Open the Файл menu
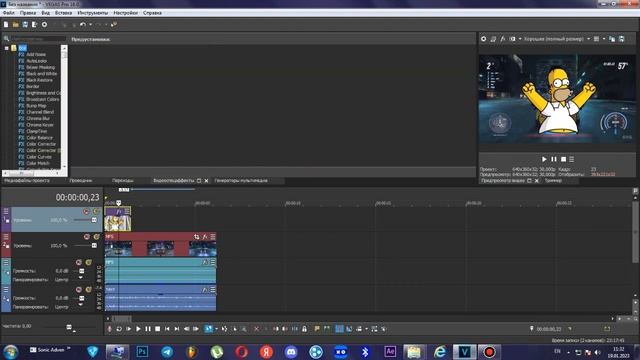Viewport: 640px width, 360px height. point(9,13)
